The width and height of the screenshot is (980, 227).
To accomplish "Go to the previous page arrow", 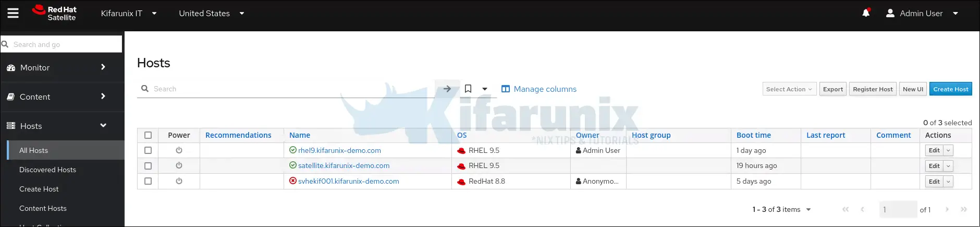I will click(862, 209).
